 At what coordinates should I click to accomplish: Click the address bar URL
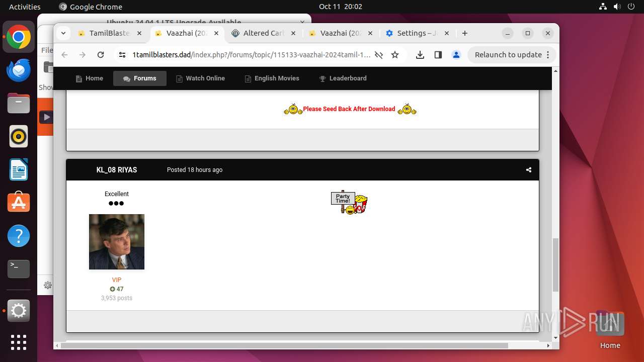coord(252,55)
